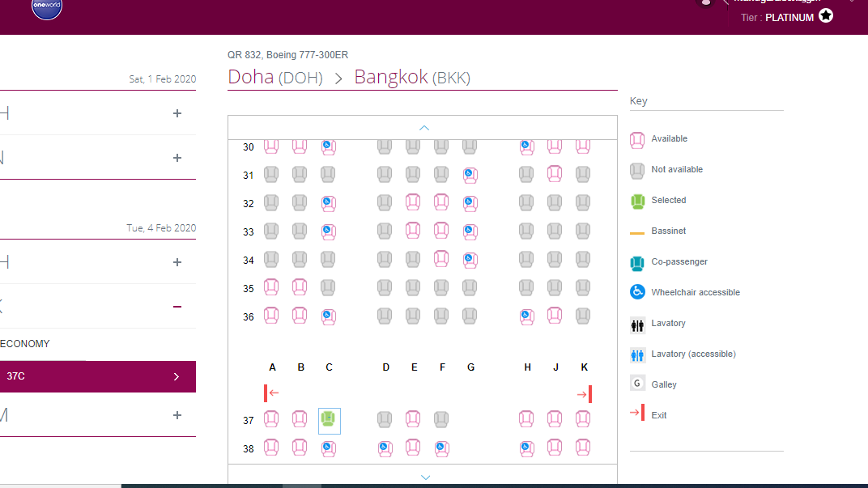Viewport: 868px width, 488px height.
Task: Choose wheelchair accessible seat 30C
Action: tap(328, 146)
